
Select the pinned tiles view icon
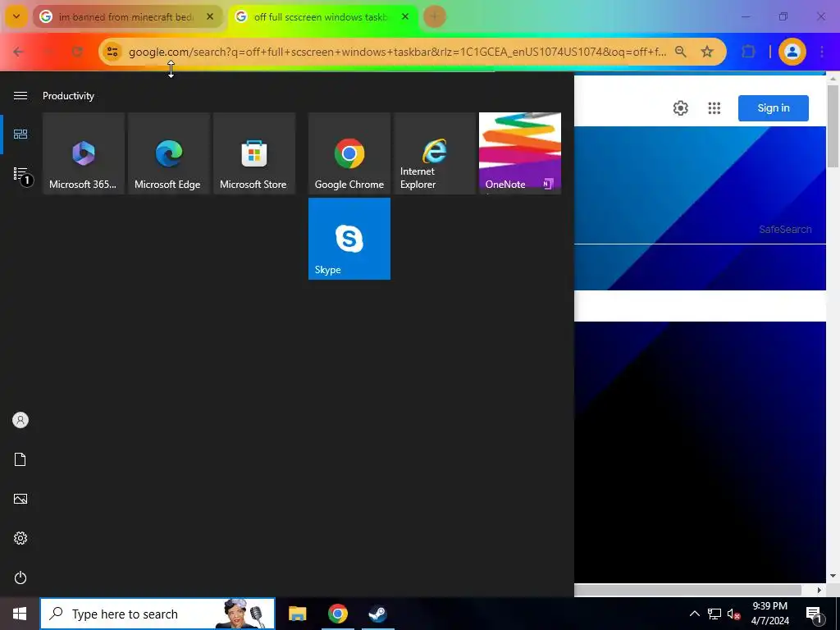[21, 134]
